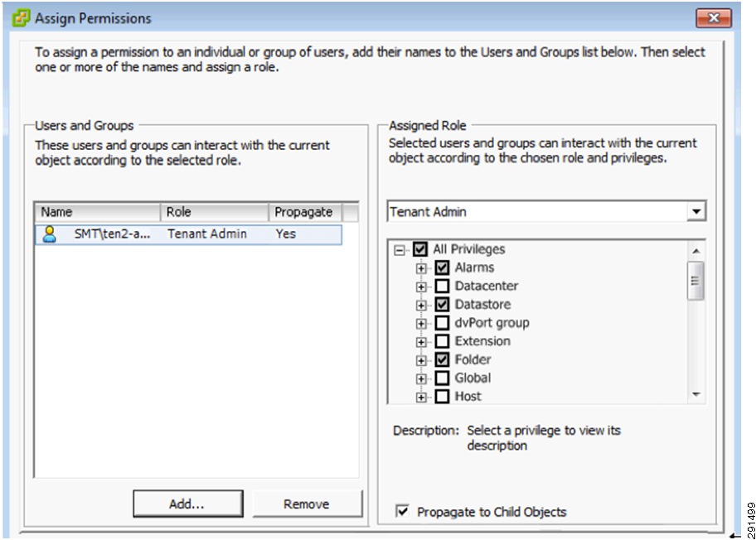
Task: Sort by the Role column header
Action: [214, 212]
